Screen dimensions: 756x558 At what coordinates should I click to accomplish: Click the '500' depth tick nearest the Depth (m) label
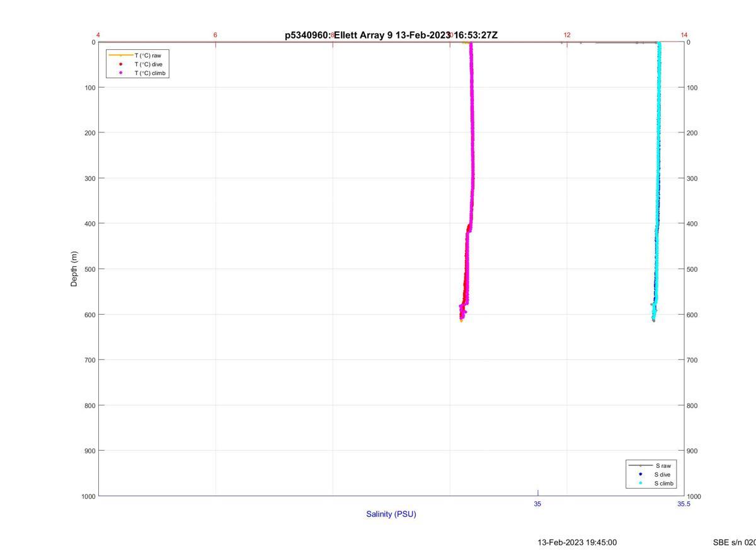pos(90,269)
